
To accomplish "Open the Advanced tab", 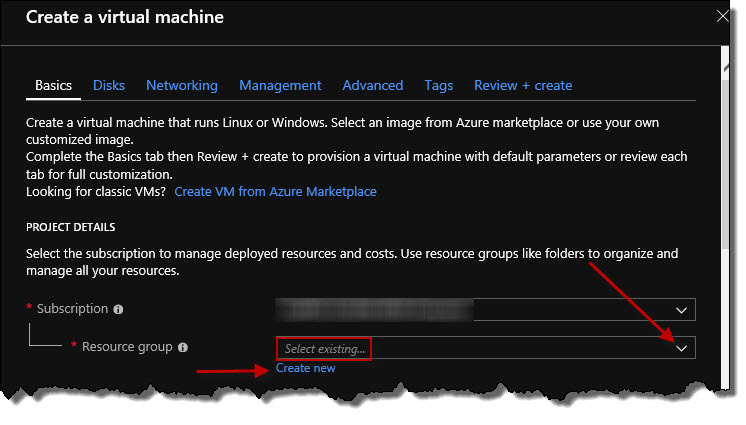I will point(373,86).
